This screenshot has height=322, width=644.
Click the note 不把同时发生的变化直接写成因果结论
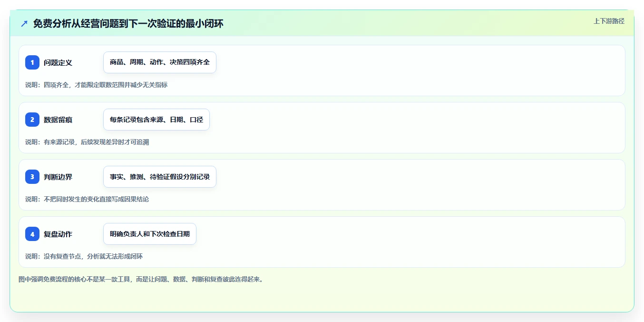[x=87, y=199]
